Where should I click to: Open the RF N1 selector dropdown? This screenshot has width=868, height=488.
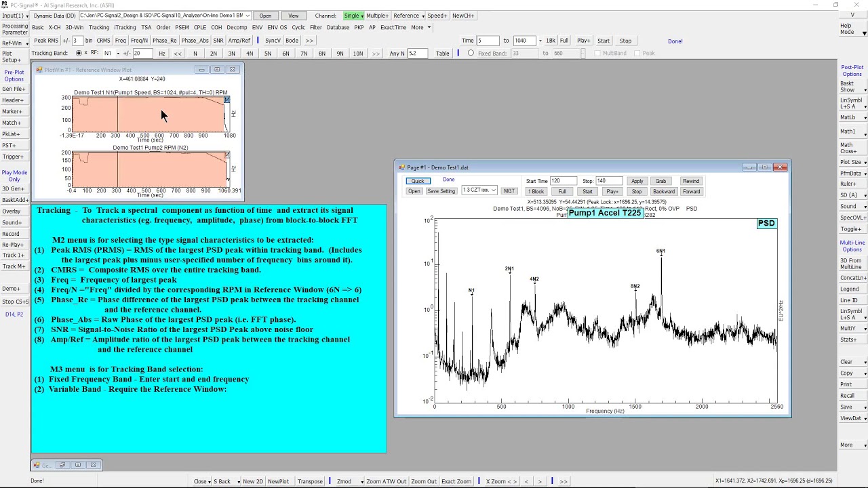(118, 54)
